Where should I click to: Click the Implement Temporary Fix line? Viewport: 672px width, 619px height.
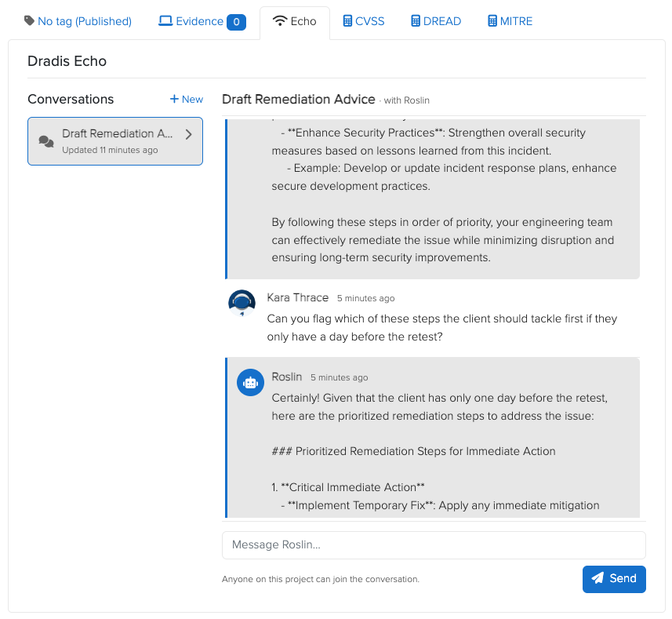[440, 505]
